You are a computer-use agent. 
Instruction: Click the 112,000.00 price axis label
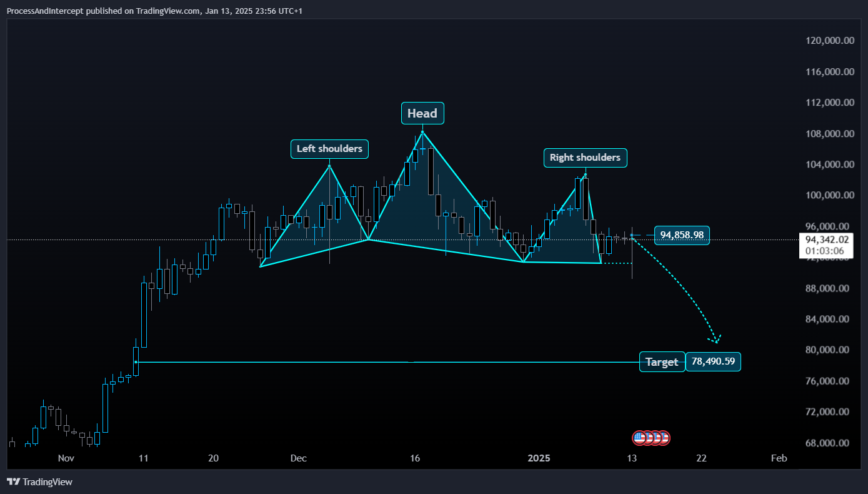pos(829,103)
